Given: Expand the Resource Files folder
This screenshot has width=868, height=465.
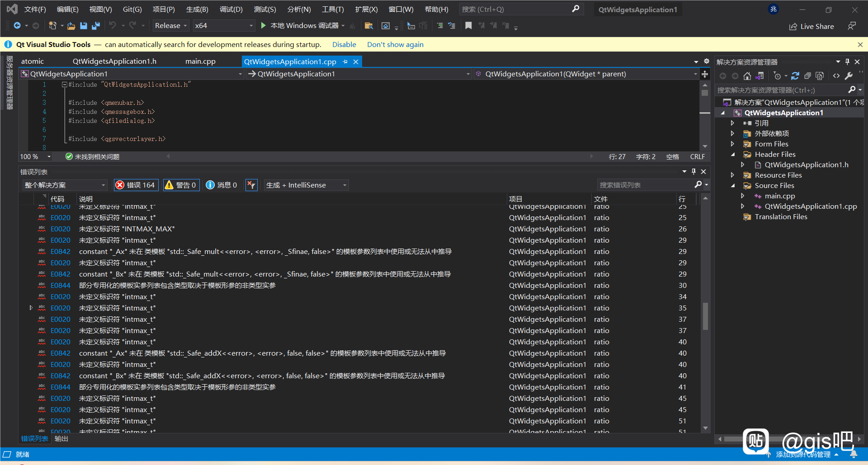Looking at the screenshot, I should [x=733, y=175].
